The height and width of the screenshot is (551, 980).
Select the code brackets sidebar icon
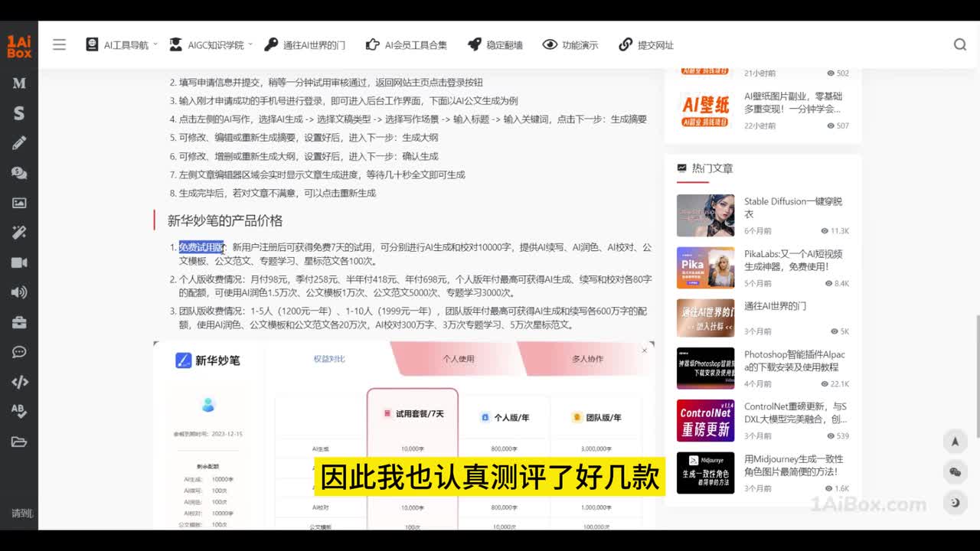coord(19,382)
